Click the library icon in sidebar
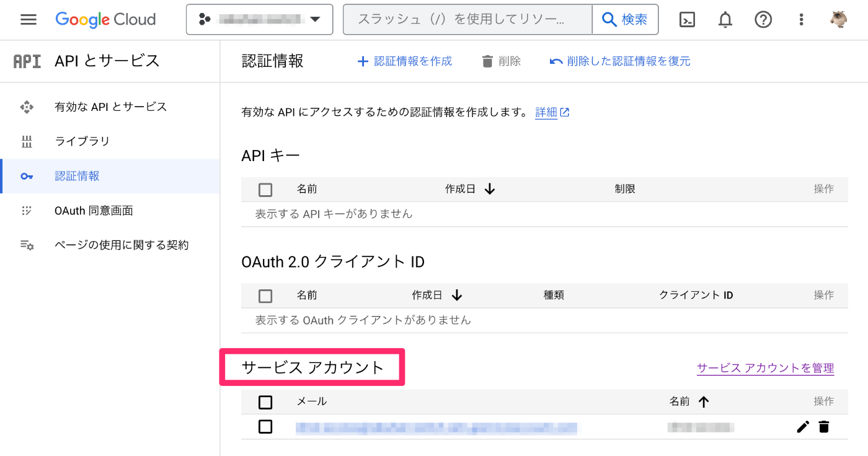868x456 pixels. coord(27,141)
